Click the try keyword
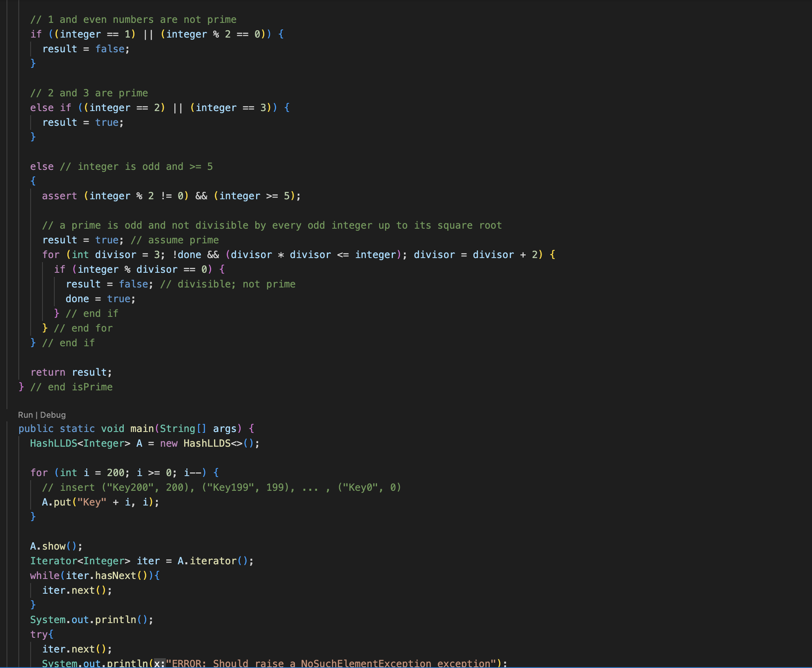Screen dimensions: 812x668 point(39,635)
